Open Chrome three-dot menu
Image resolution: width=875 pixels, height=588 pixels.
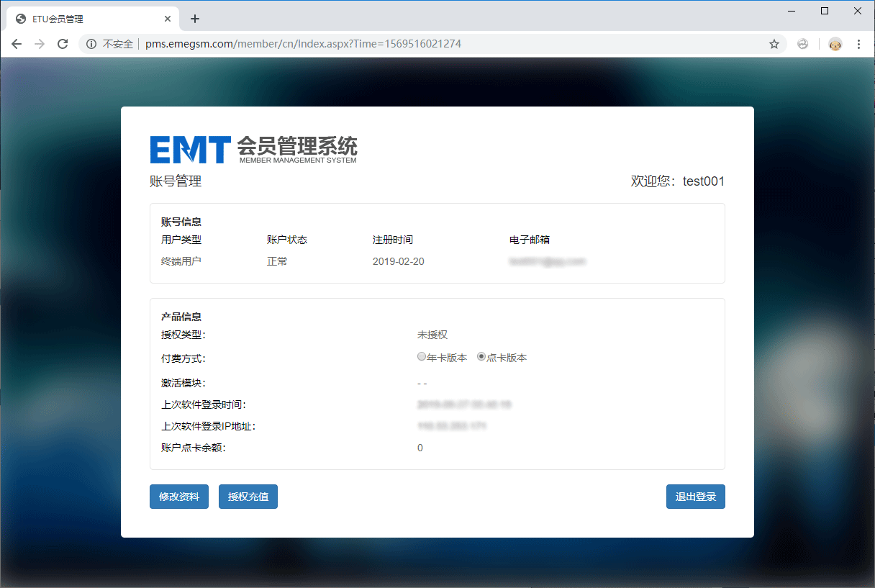(858, 44)
